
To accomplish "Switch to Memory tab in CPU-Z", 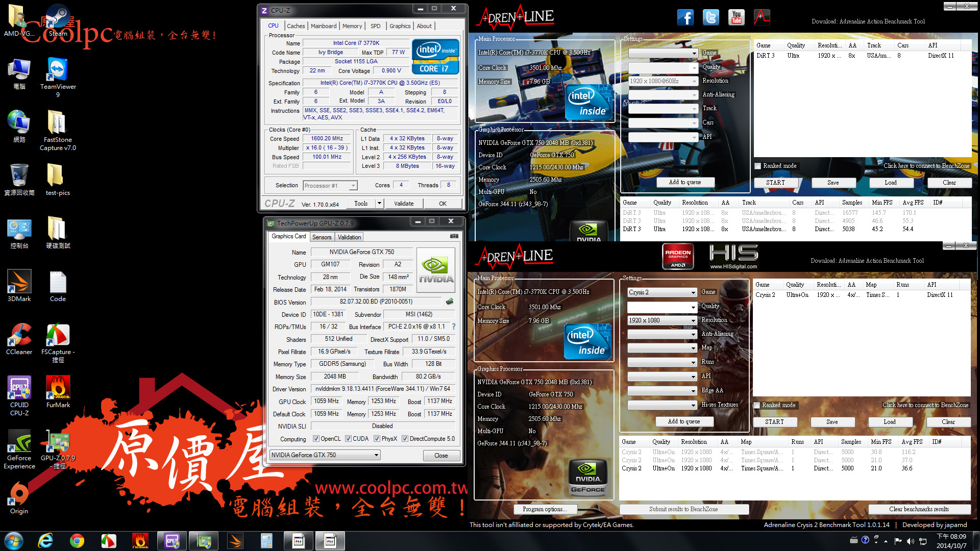I will [x=352, y=26].
